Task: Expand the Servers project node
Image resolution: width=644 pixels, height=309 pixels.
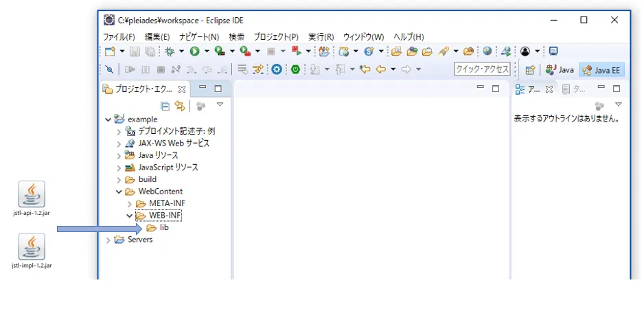Action: point(108,240)
